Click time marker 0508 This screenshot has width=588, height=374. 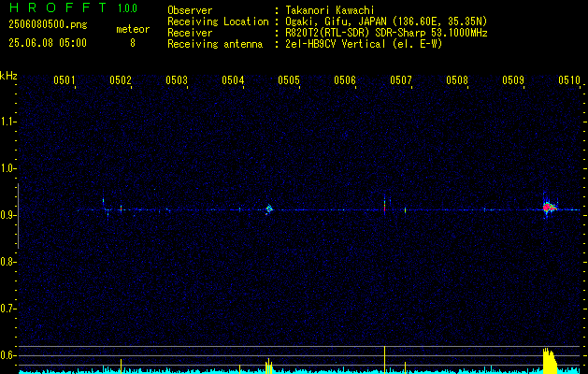(457, 79)
